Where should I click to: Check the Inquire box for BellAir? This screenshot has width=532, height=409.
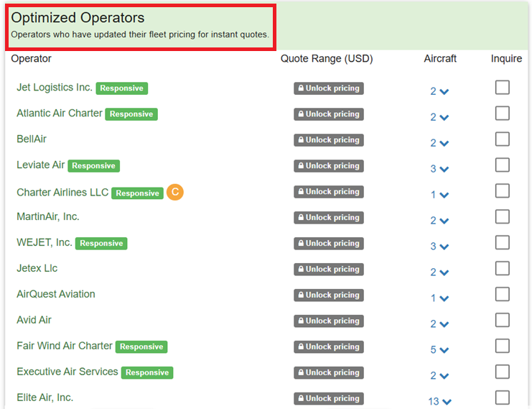[503, 139]
